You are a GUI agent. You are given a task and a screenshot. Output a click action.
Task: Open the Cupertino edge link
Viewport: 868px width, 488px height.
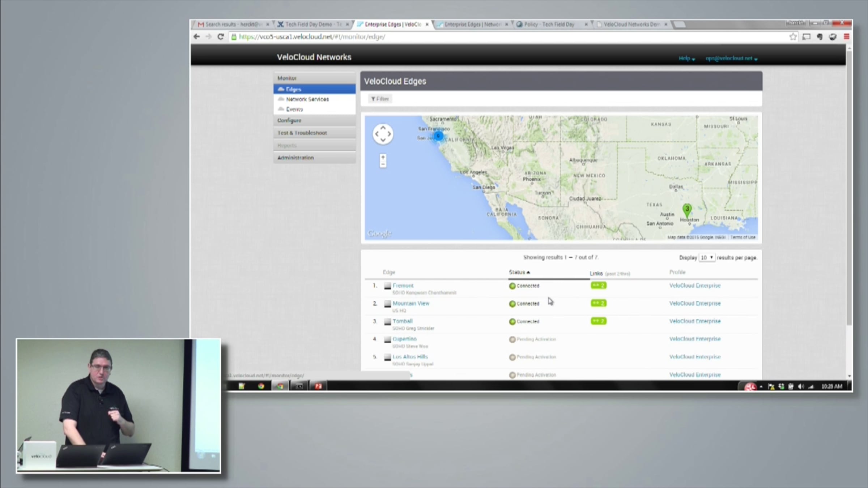click(405, 339)
